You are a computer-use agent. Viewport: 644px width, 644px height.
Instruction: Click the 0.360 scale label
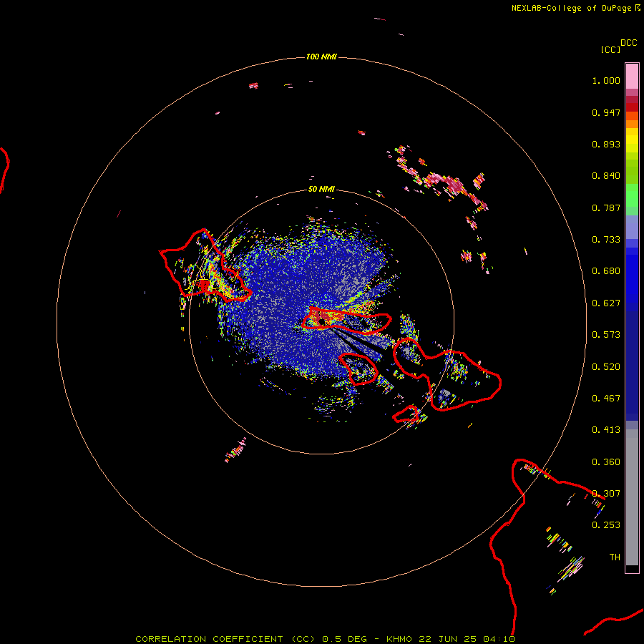coord(606,462)
